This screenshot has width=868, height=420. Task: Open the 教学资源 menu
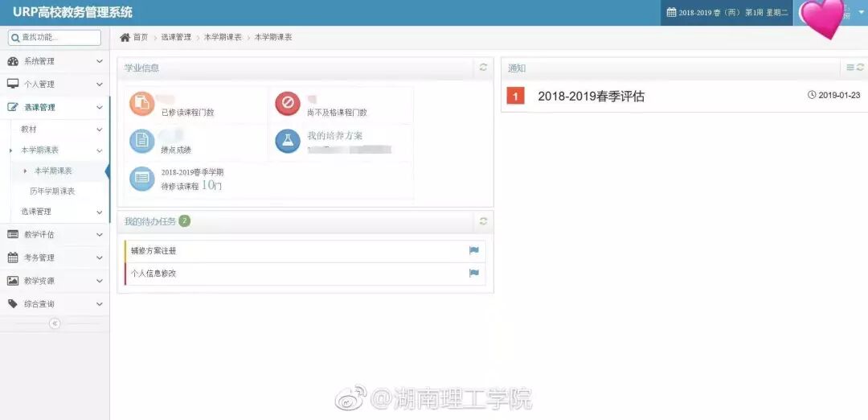point(55,281)
